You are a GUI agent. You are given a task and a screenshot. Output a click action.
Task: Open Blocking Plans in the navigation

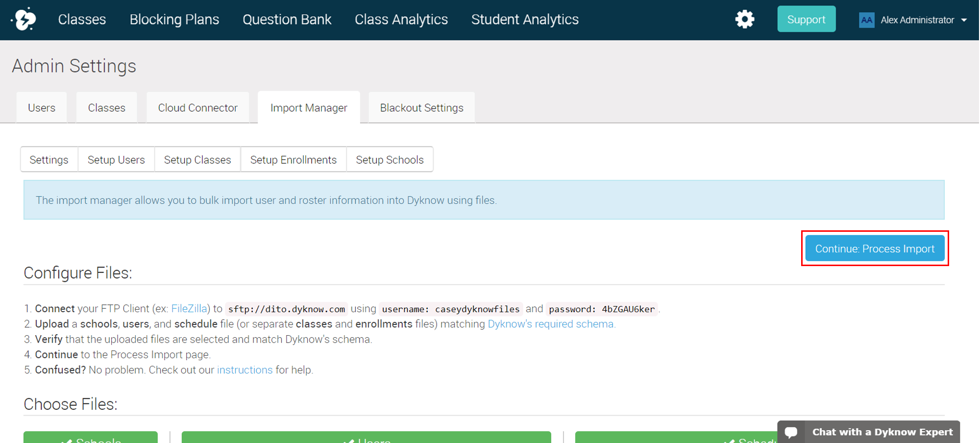tap(174, 20)
